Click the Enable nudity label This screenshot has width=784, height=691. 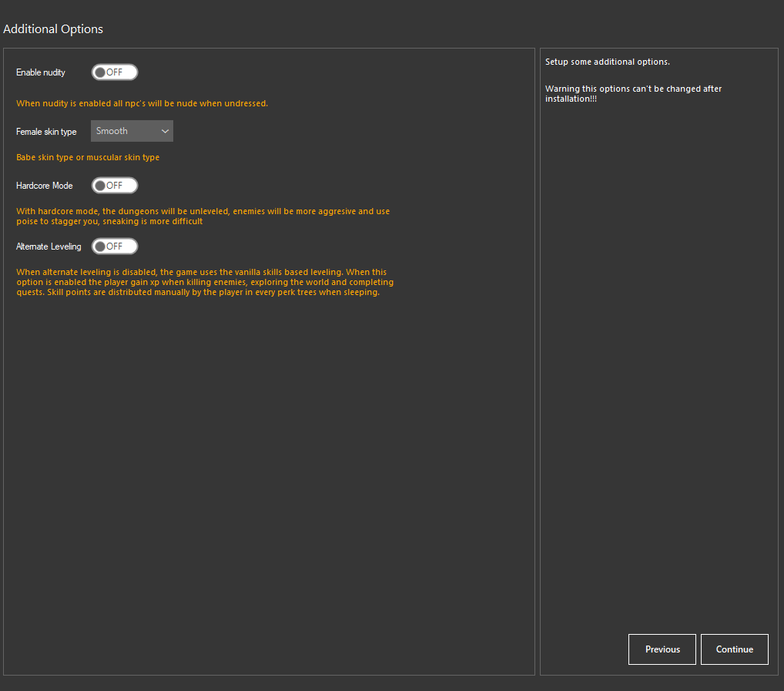pos(41,72)
